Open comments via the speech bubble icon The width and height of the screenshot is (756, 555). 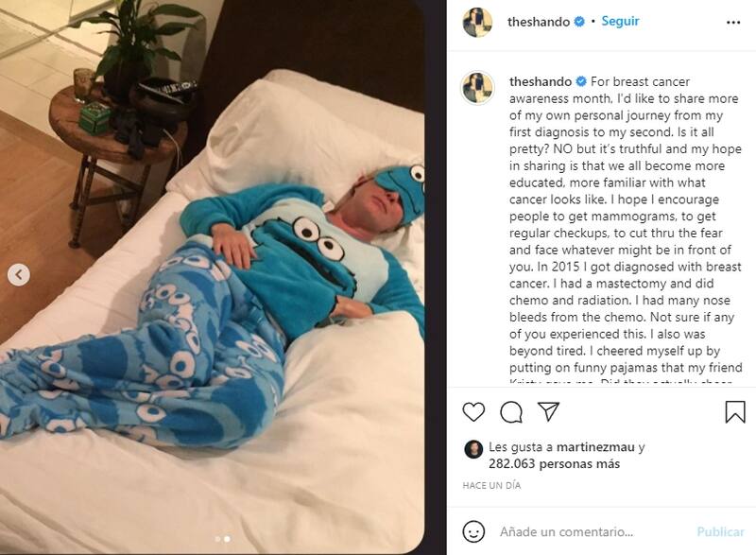(511, 412)
